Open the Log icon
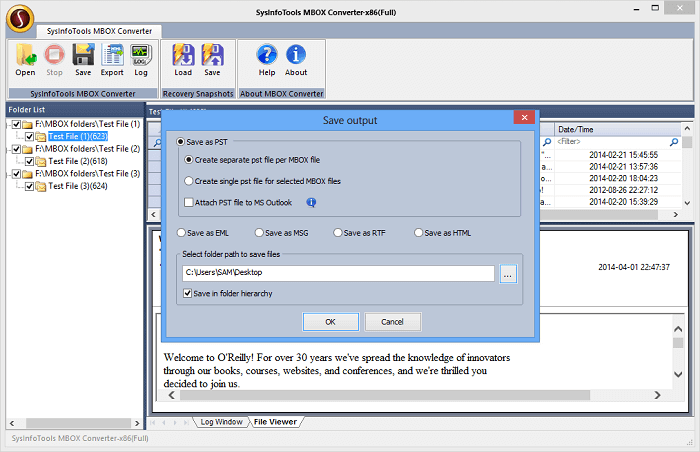This screenshot has width=700, height=452. pos(141,60)
